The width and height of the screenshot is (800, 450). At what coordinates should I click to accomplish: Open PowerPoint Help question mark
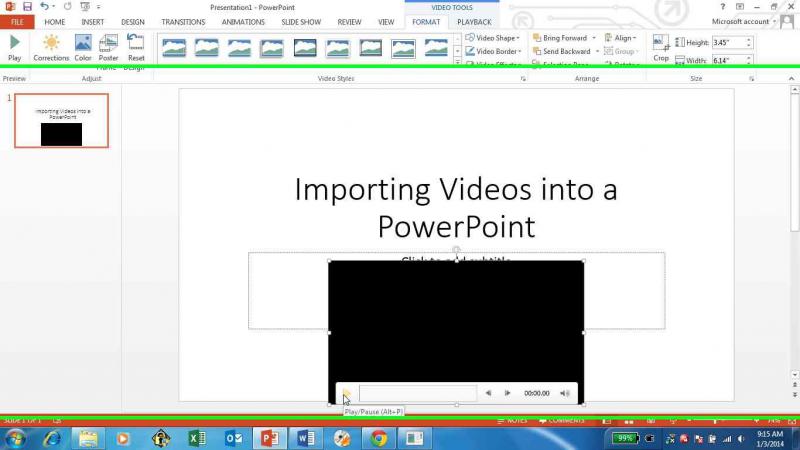tap(722, 7)
